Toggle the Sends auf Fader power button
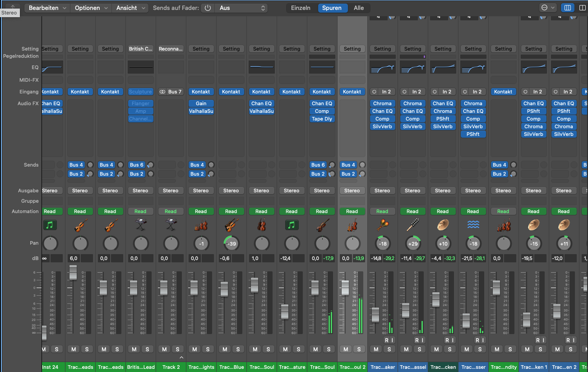 coord(208,8)
